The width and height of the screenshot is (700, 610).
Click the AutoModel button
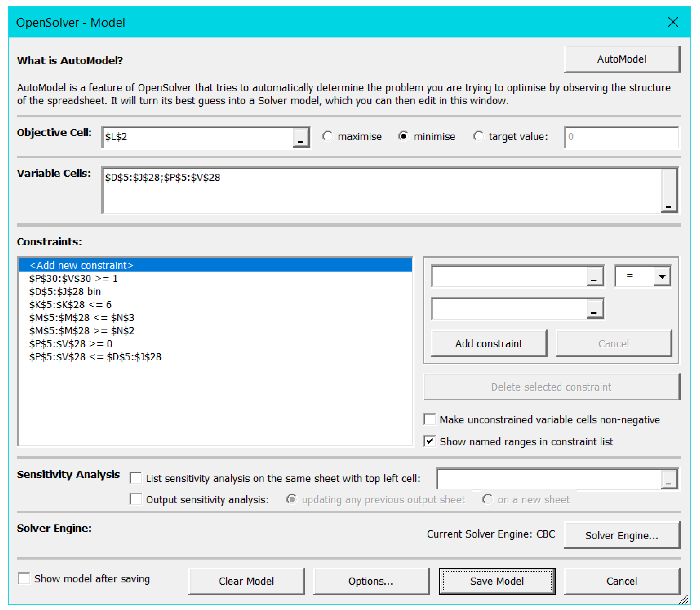pos(621,59)
